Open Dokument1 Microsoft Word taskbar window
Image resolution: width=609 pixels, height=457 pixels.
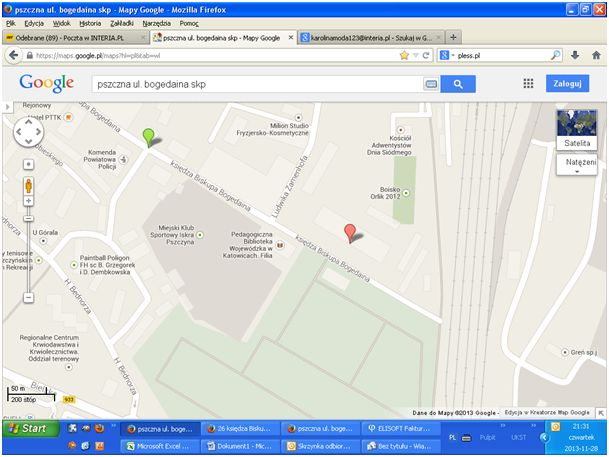pyautogui.click(x=241, y=446)
